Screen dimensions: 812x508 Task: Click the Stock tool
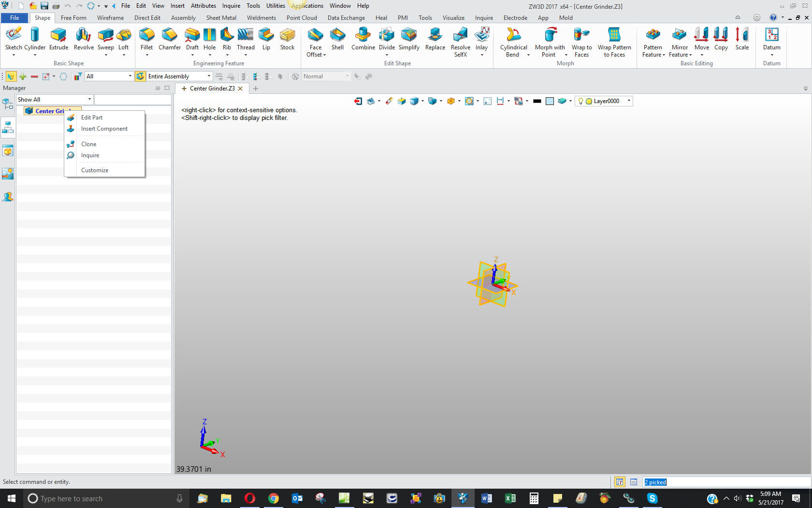coord(287,39)
